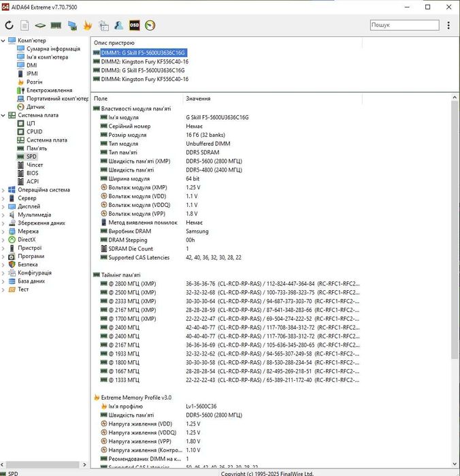
Task: Open the Розгін overclock item
Action: pos(34,82)
